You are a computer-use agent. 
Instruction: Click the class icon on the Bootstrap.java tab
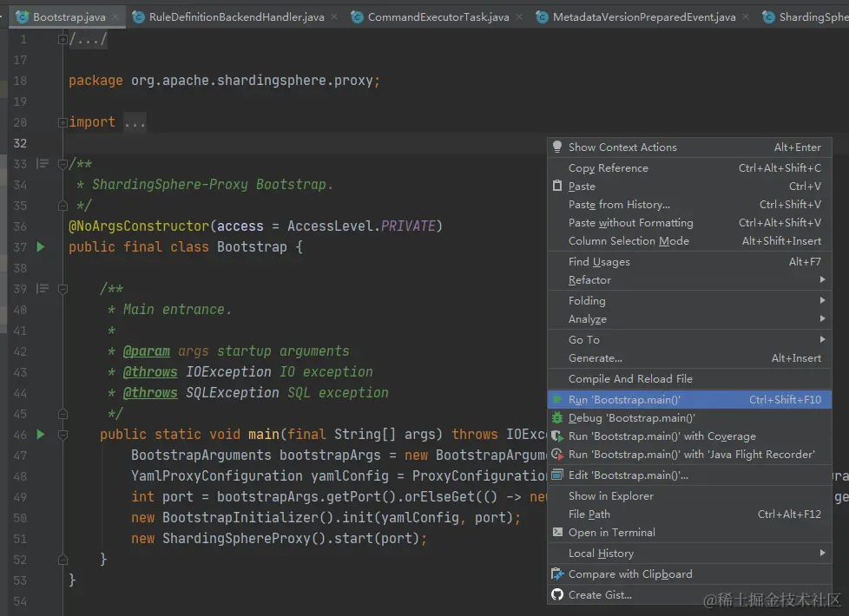pos(23,16)
